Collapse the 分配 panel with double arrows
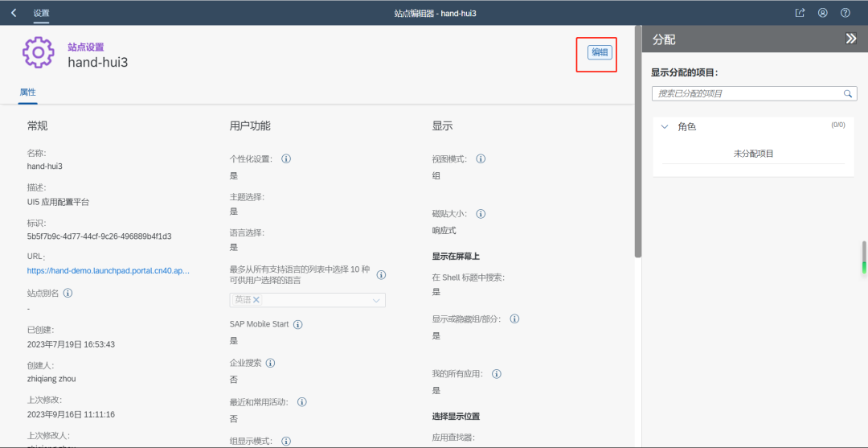This screenshot has width=868, height=448. pos(851,39)
